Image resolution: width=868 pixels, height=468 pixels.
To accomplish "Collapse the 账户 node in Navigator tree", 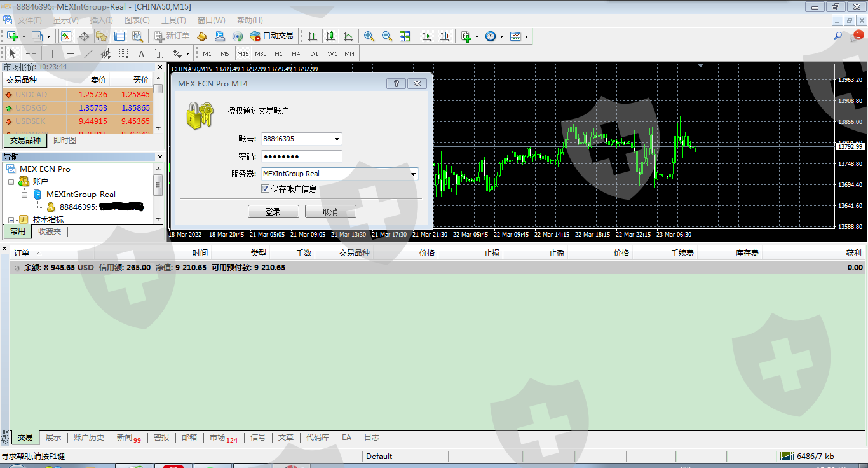I will (x=11, y=182).
